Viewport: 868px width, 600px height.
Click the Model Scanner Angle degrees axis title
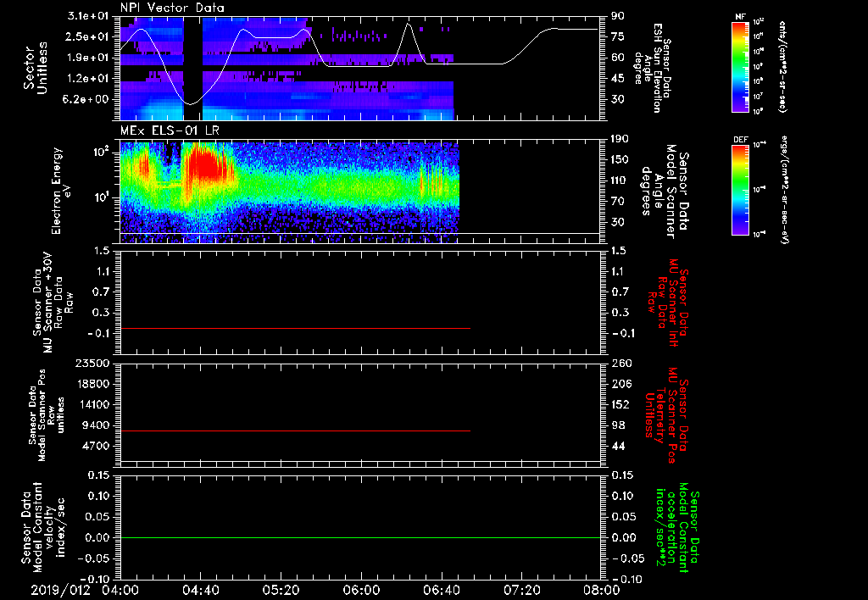click(665, 191)
